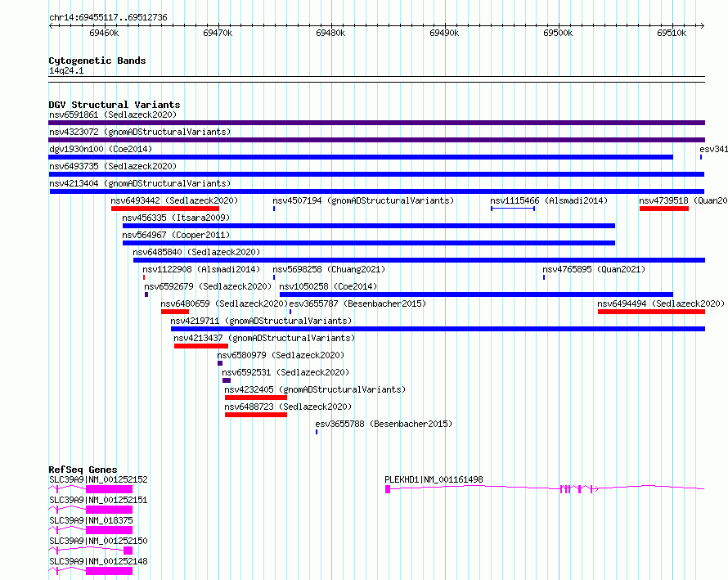Select the nsv4765895 (Quan2021) variant label
The width and height of the screenshot is (728, 580).
click(594, 269)
